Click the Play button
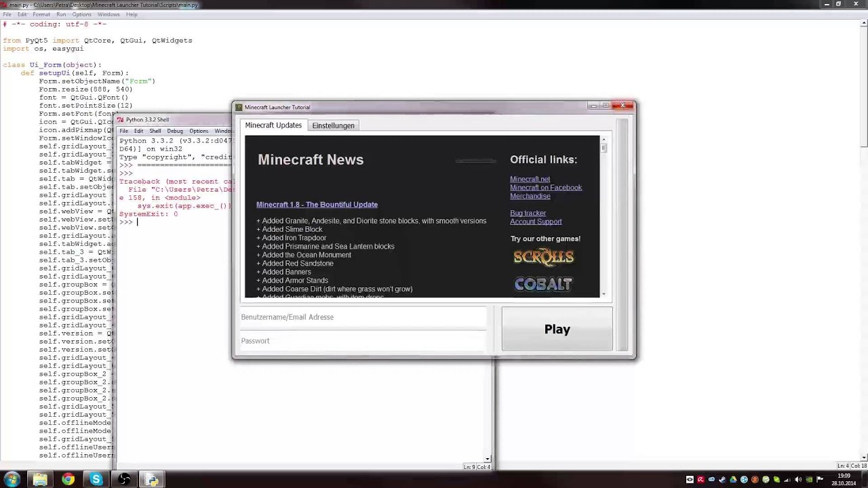The height and width of the screenshot is (488, 868). coord(557,329)
